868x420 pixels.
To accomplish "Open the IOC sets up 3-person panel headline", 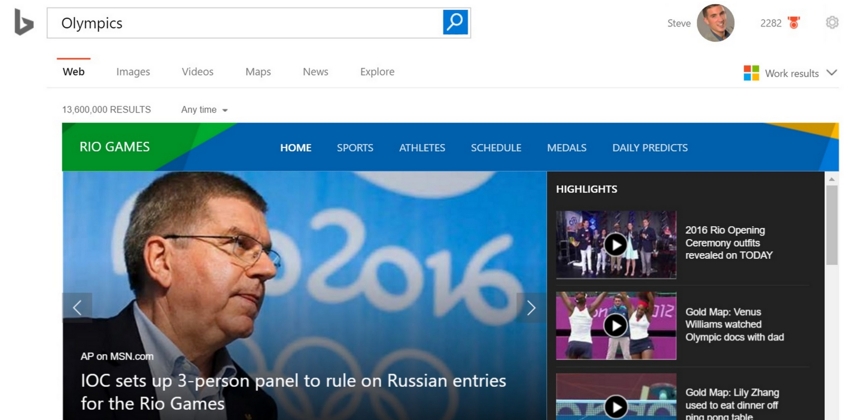I will (293, 392).
